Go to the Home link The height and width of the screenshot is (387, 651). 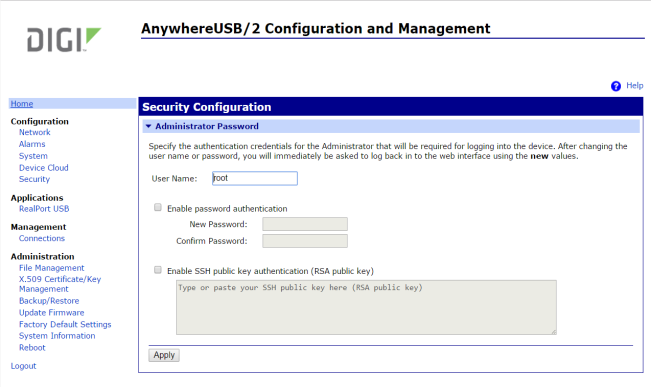[22, 104]
